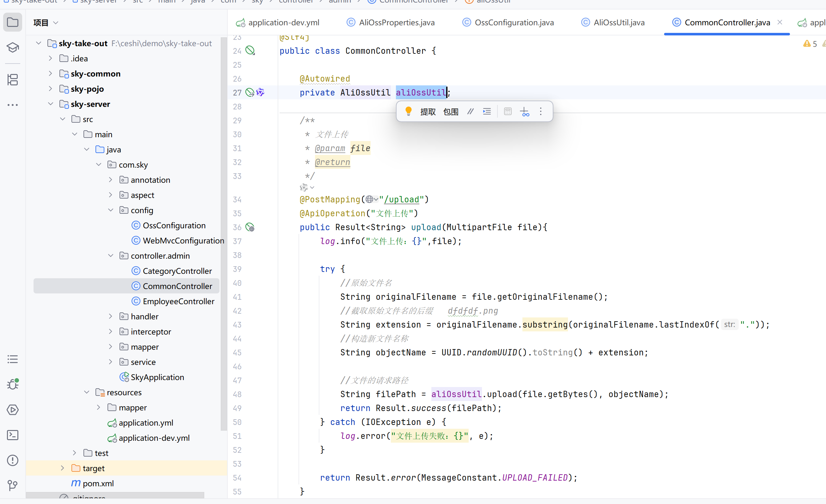Click the 提取 (Extract) button
The image size is (826, 504).
[x=428, y=112]
